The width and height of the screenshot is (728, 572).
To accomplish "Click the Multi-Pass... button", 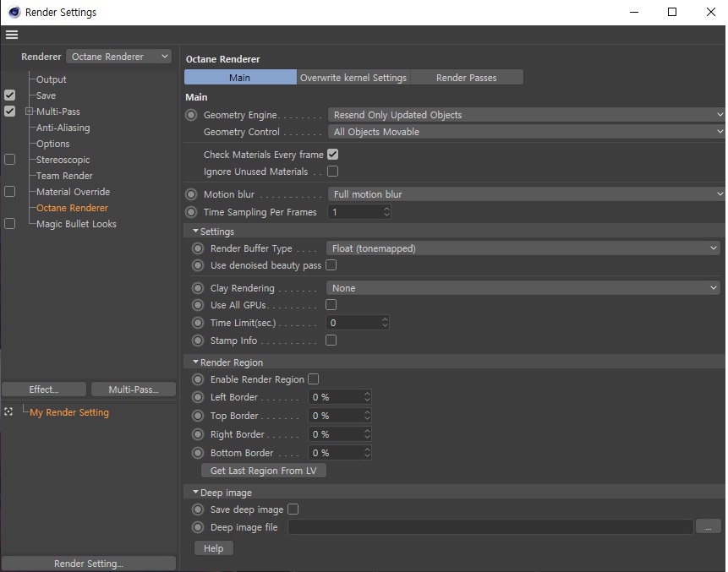I will [x=134, y=390].
